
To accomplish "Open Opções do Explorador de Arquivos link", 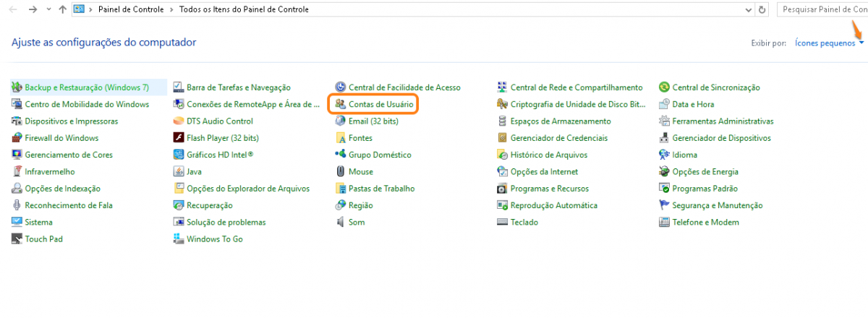I will coord(248,189).
